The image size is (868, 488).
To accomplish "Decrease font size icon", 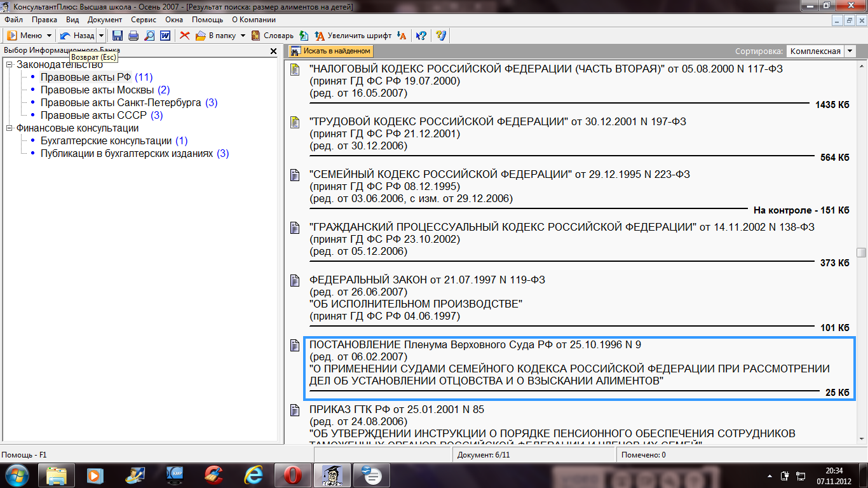I will [x=401, y=36].
